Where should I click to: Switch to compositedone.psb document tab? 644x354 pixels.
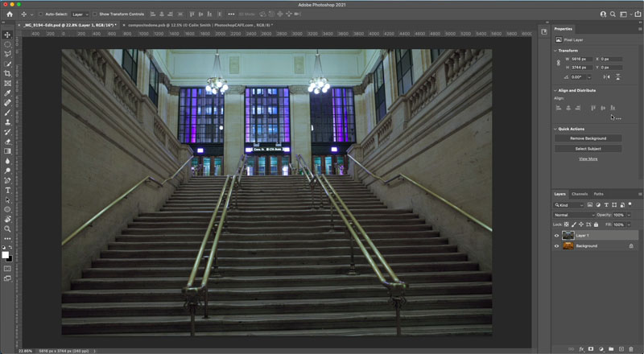point(200,25)
